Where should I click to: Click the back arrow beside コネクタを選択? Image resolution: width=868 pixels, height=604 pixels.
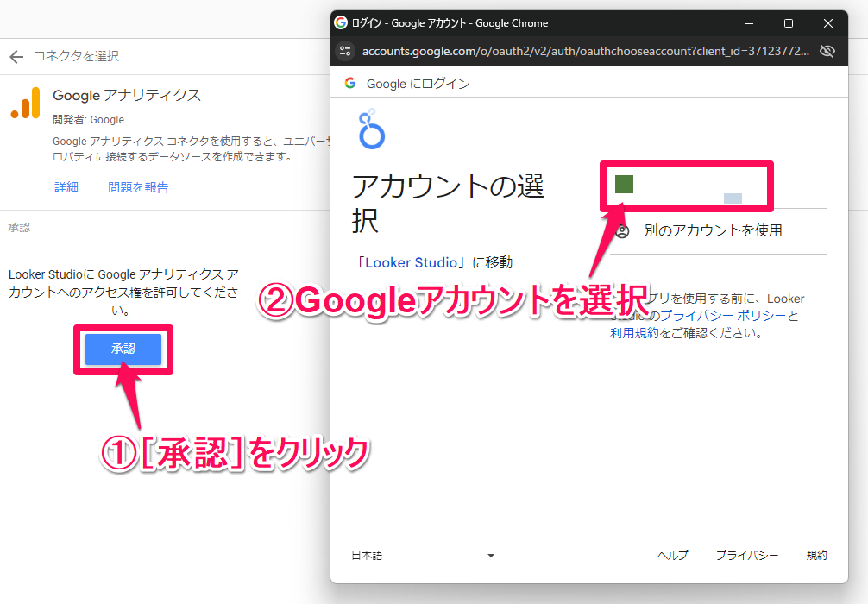16,56
